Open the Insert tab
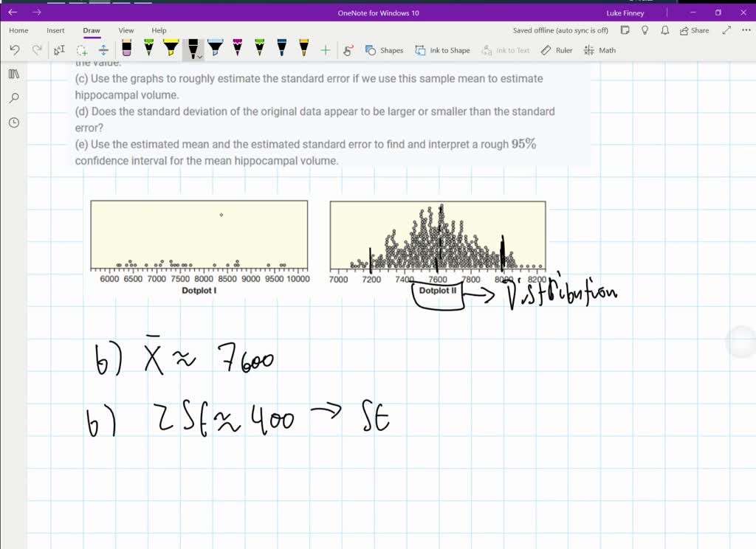The height and width of the screenshot is (549, 756). [55, 30]
